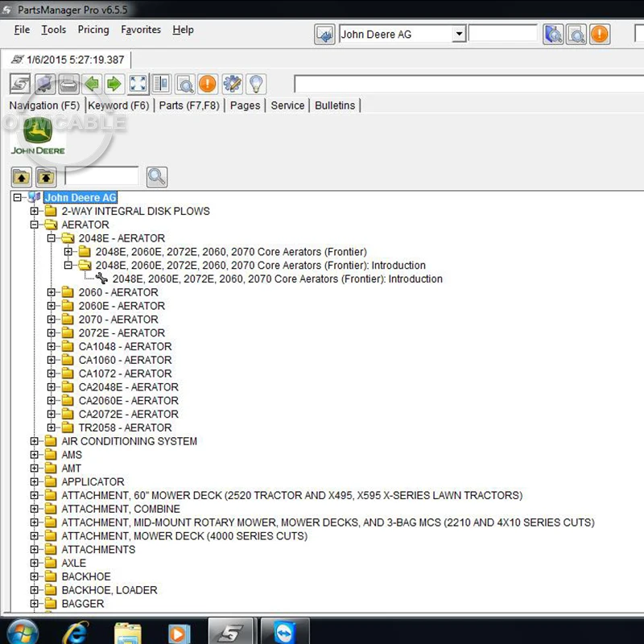Click the blue book search icon top right
This screenshot has height=644, width=644.
[x=553, y=35]
